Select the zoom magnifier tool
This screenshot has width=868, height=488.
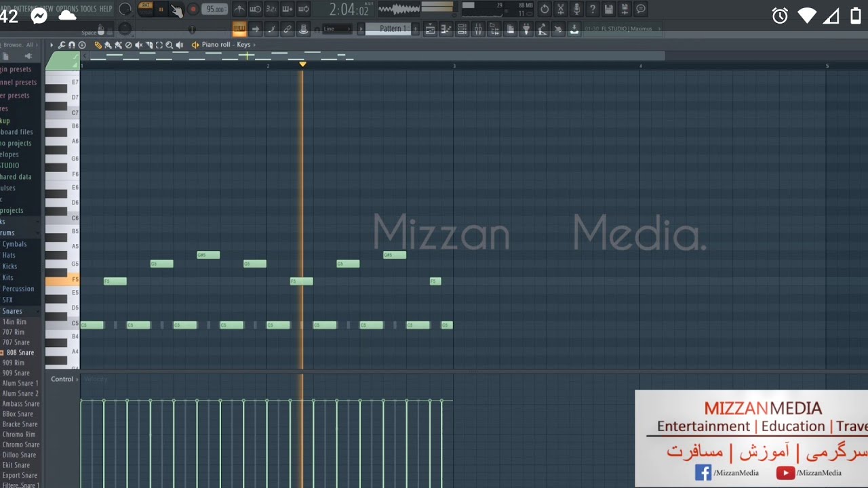click(x=170, y=45)
